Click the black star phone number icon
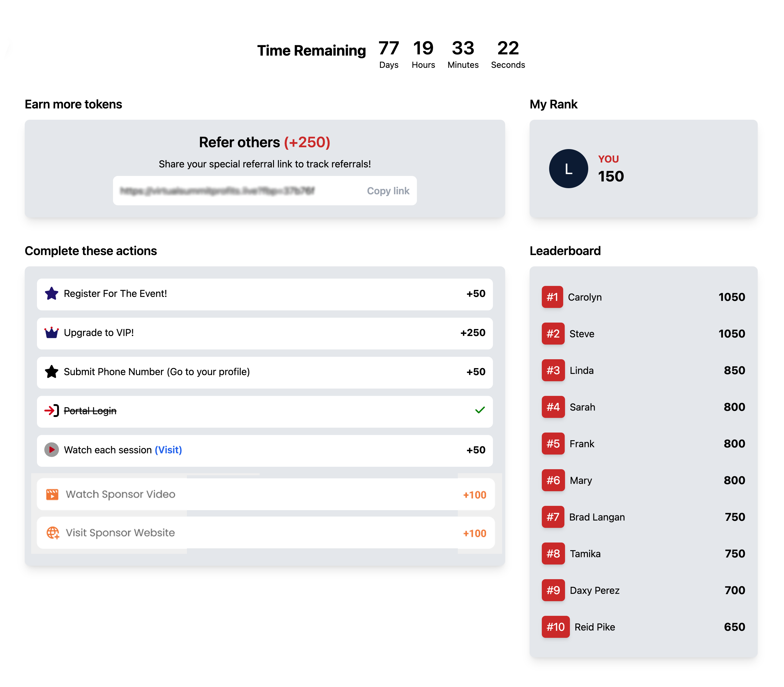The height and width of the screenshot is (687, 784). (51, 372)
